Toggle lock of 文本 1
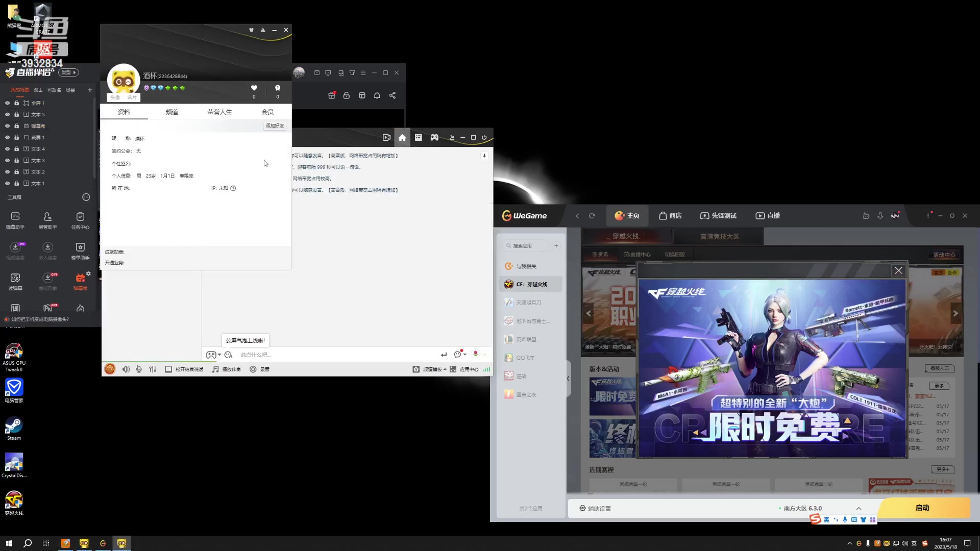Screen dimensions: 980x551 [16, 183]
